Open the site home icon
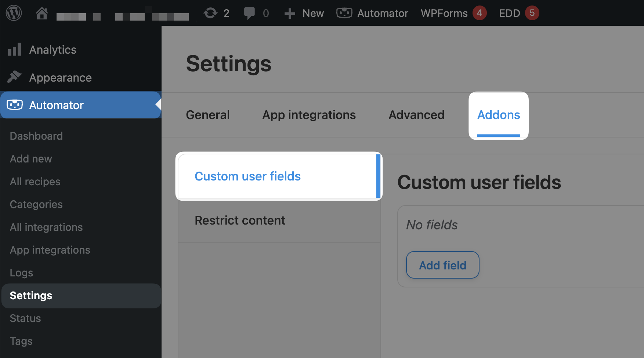Screen dimensions: 644x358 [42, 13]
